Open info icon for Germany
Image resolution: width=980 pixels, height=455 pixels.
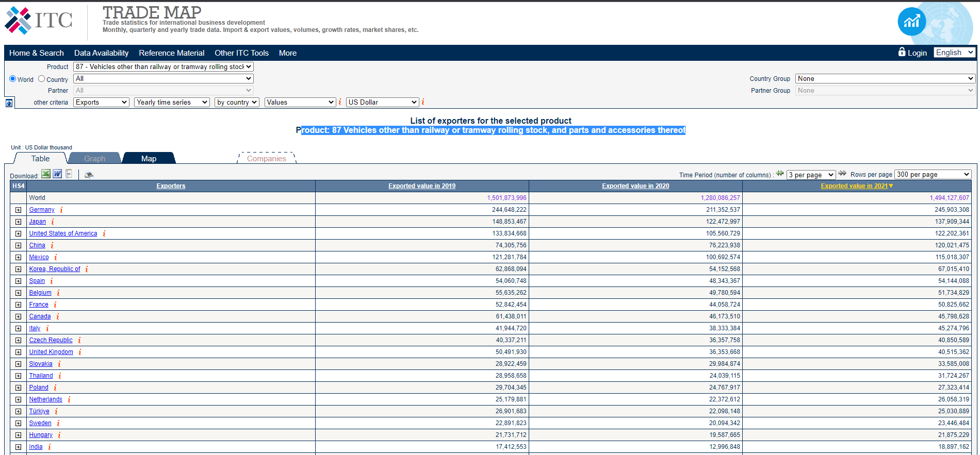point(61,210)
